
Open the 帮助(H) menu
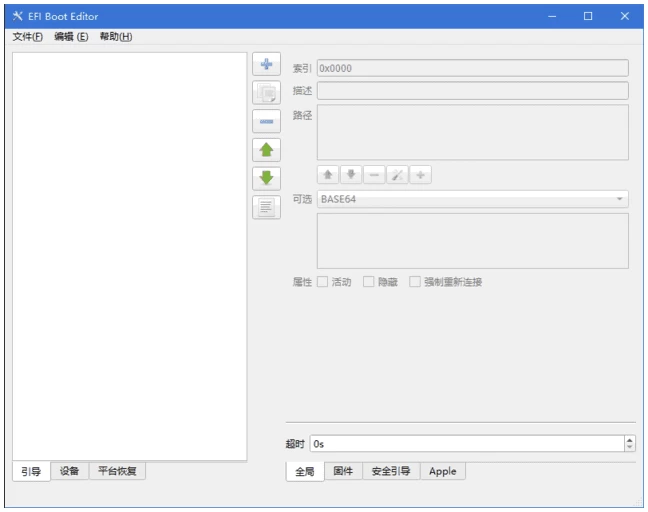[116, 37]
